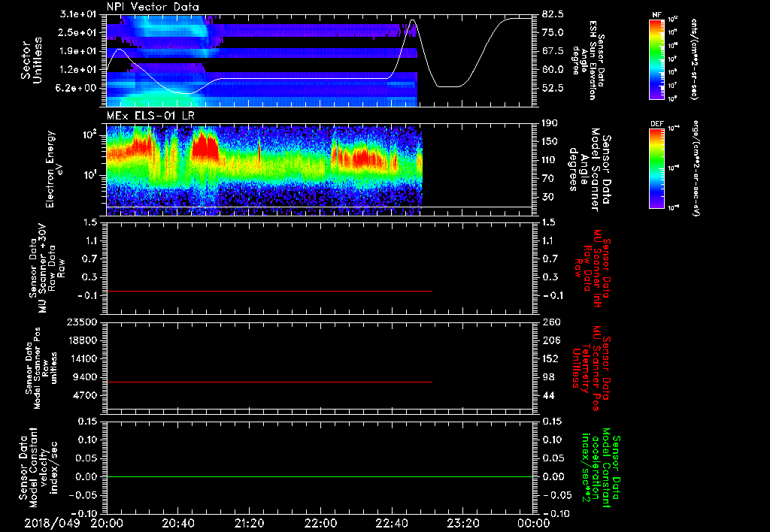Click the 9400 scanner position tick
This screenshot has height=532, width=770.
pyautogui.click(x=84, y=377)
